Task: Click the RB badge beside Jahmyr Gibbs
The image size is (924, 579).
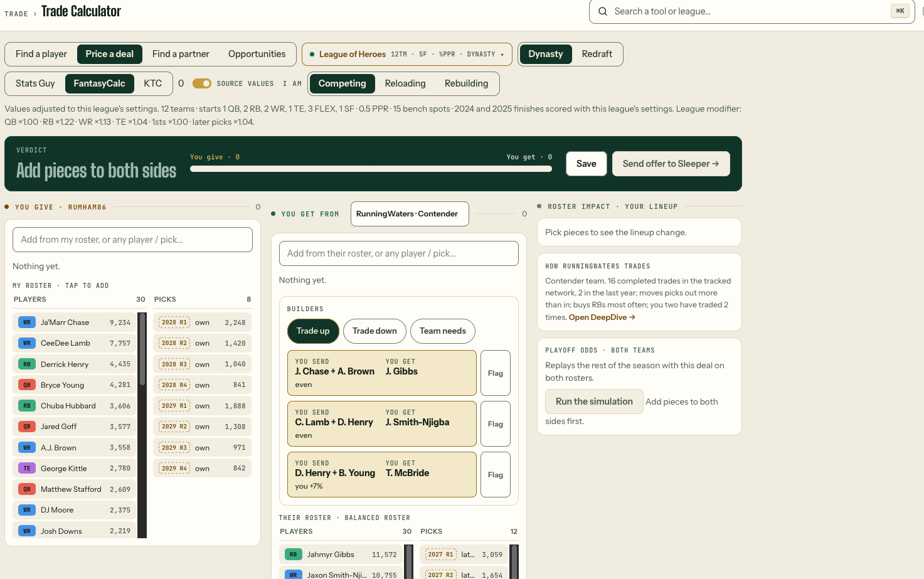Action: point(293,555)
